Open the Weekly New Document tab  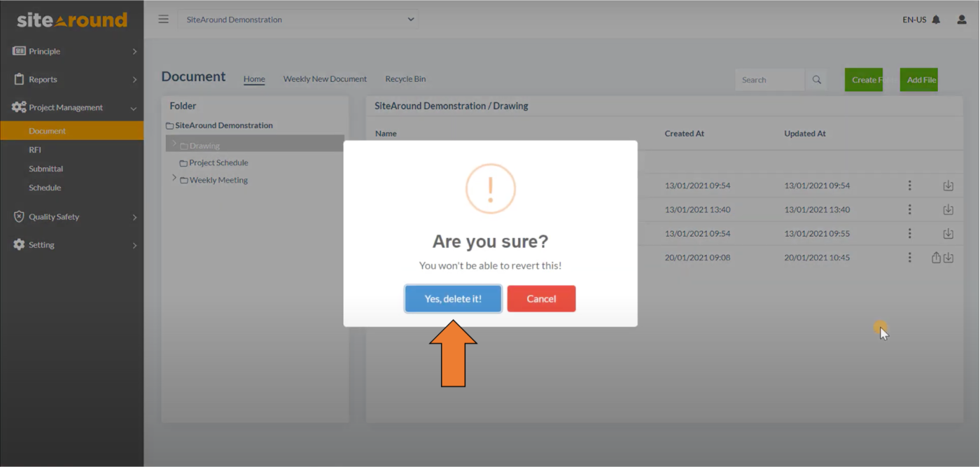[325, 79]
